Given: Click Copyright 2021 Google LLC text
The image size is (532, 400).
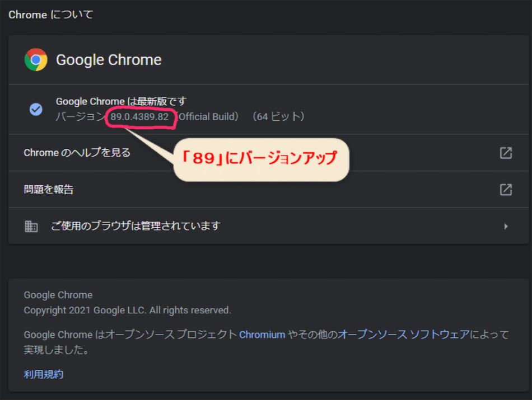Looking at the screenshot, I should 127,310.
